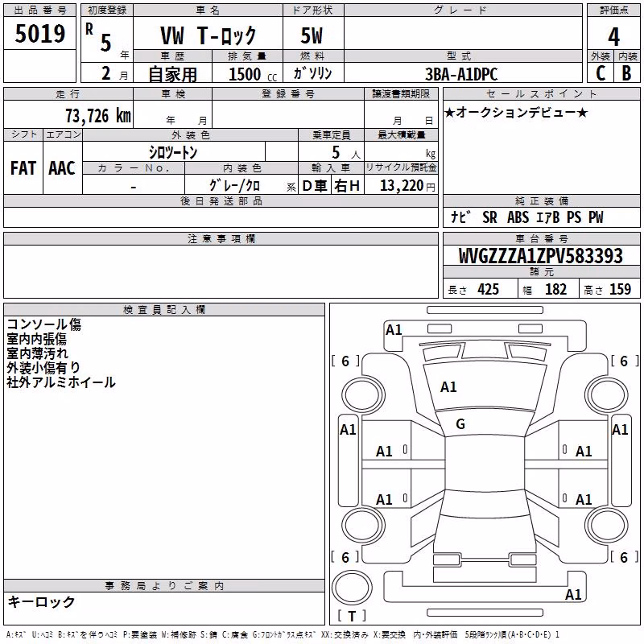Click the model code 3BA-A1DPC
This screenshot has height=644, width=644.
point(463,74)
